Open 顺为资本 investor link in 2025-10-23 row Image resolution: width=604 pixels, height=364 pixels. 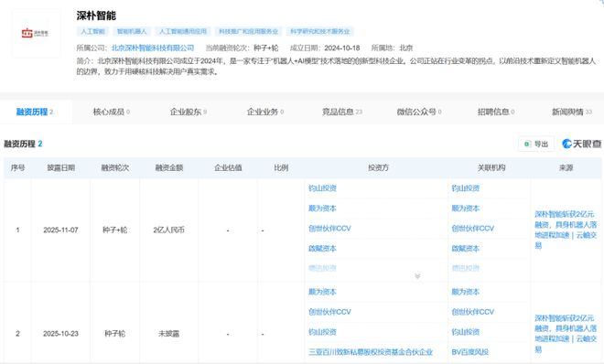pos(322,292)
